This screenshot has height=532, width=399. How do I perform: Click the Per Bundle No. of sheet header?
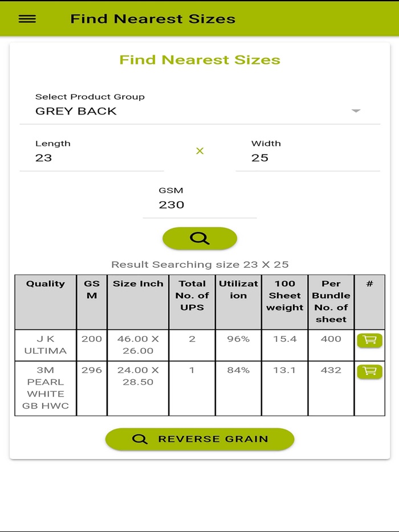pyautogui.click(x=331, y=301)
